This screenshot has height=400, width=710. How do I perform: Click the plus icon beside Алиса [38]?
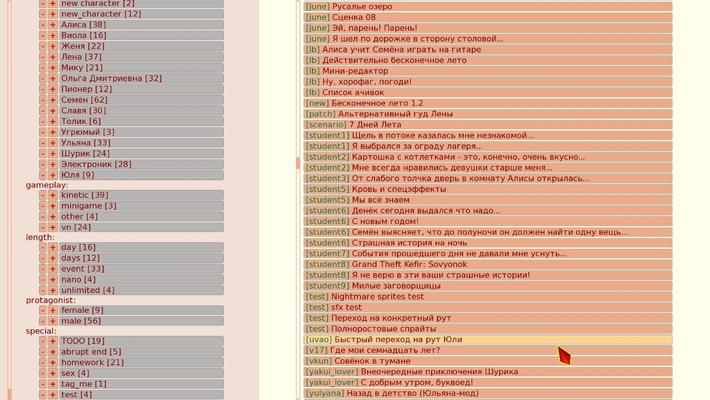pos(53,25)
